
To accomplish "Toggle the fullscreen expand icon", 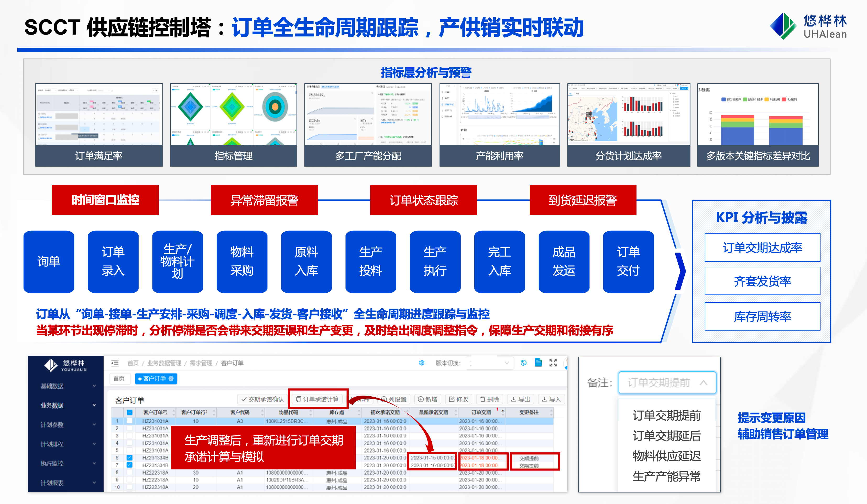I will 553,363.
